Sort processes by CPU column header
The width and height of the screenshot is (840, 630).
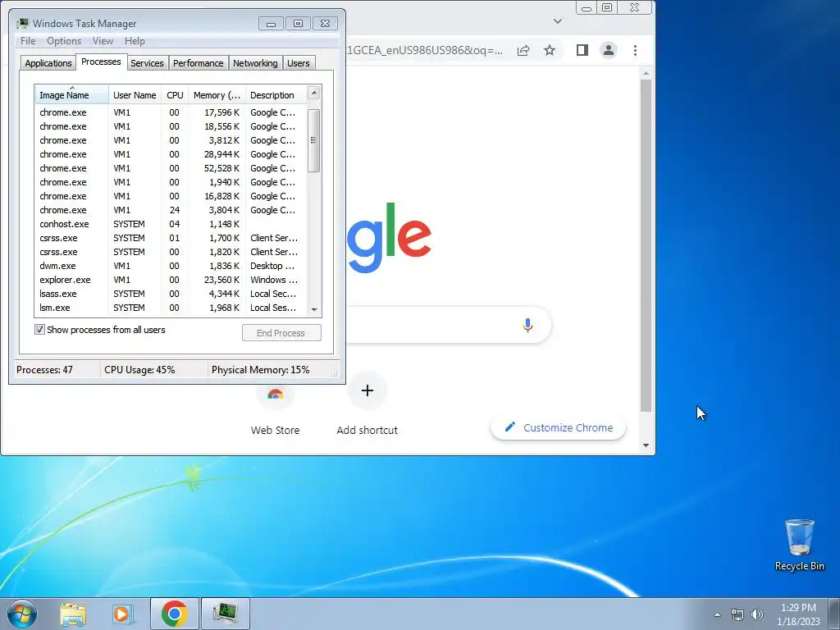coord(176,95)
